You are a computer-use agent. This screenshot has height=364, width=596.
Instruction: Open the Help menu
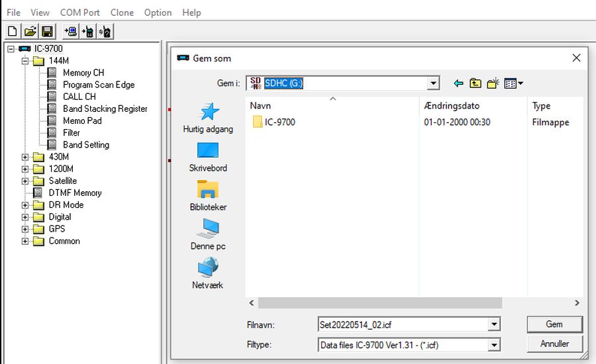click(191, 13)
